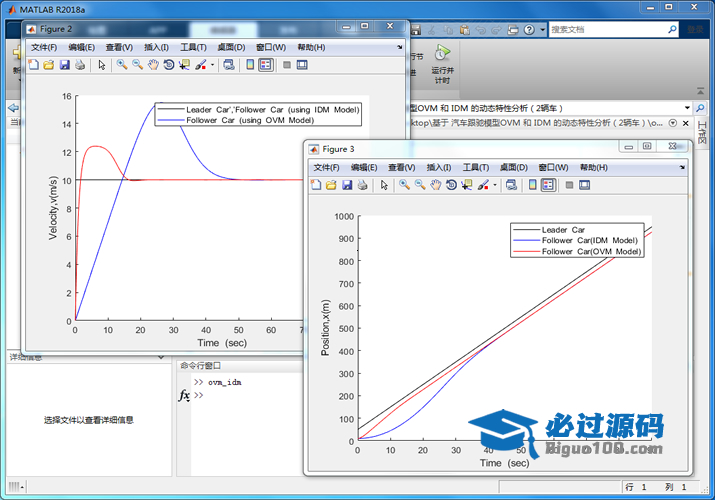Open editor tab actions circular dropdown

[673, 123]
